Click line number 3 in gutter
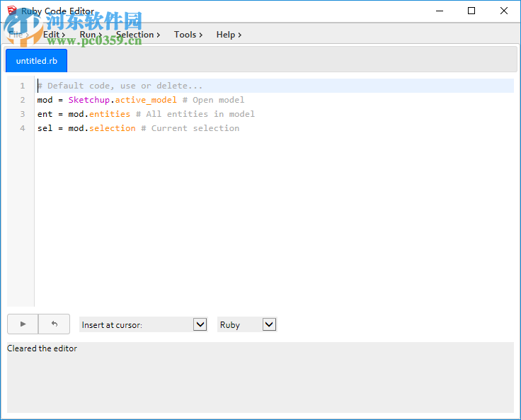This screenshot has height=420, width=521. pyautogui.click(x=23, y=114)
